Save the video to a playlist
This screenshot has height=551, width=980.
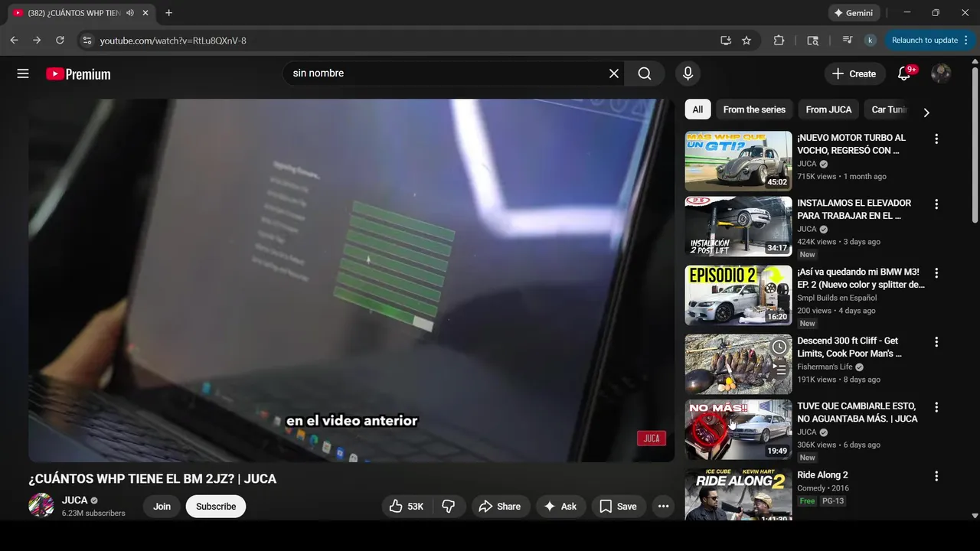tap(618, 506)
